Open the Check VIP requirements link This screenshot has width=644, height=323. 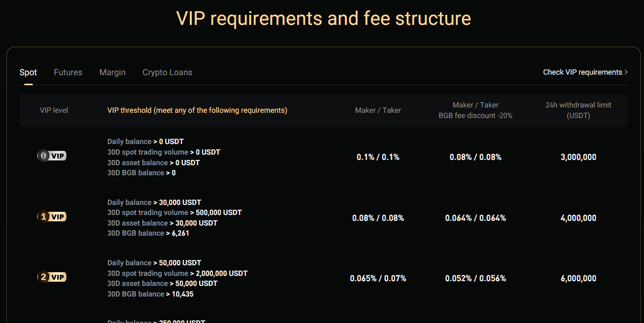pos(585,72)
